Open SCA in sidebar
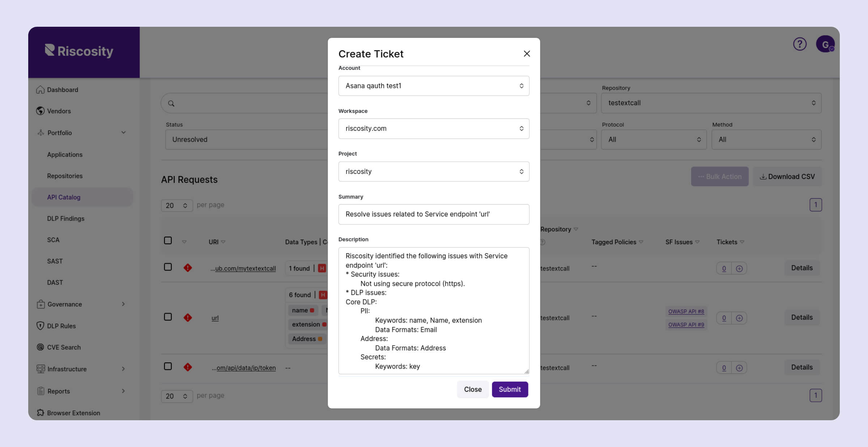 53,240
